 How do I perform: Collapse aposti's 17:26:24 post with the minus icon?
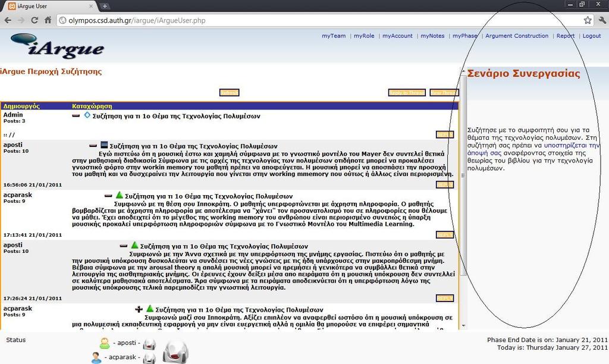coord(124,246)
